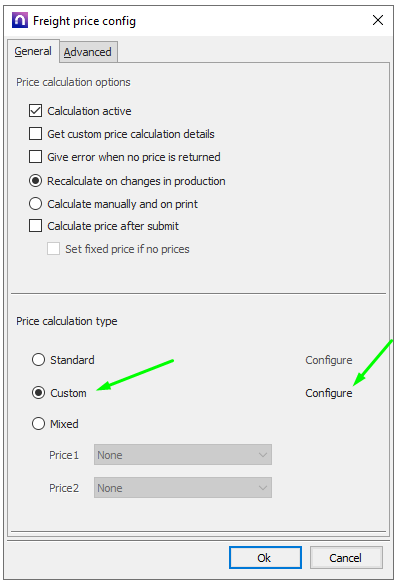The width and height of the screenshot is (398, 583).
Task: Switch to the Advanced tab
Action: tap(87, 52)
